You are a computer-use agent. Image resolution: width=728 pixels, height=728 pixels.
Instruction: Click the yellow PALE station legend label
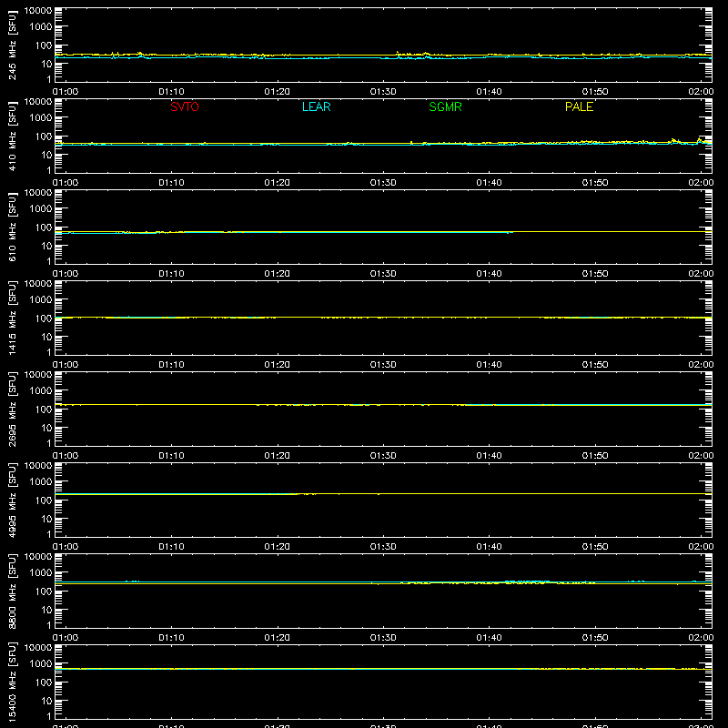click(x=579, y=106)
